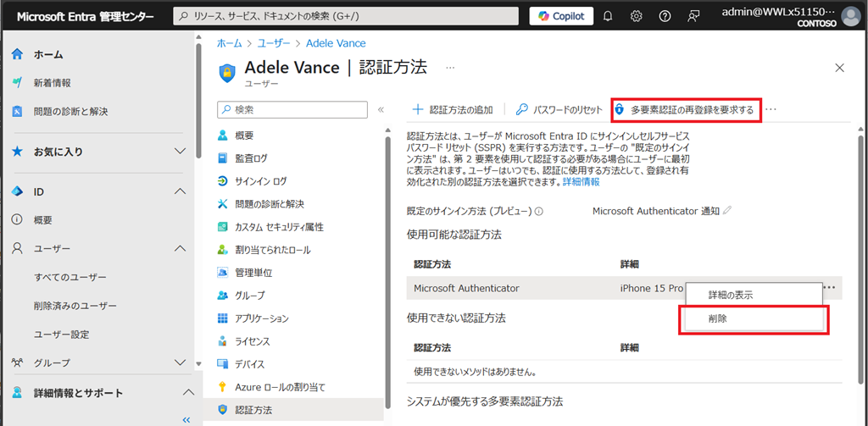This screenshot has height=426, width=868.
Task: Click the 認証方法 shield icon in menu
Action: click(223, 410)
